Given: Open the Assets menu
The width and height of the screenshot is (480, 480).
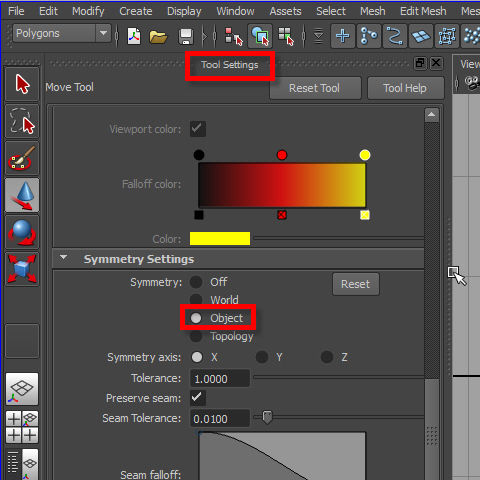Looking at the screenshot, I should click(x=285, y=11).
